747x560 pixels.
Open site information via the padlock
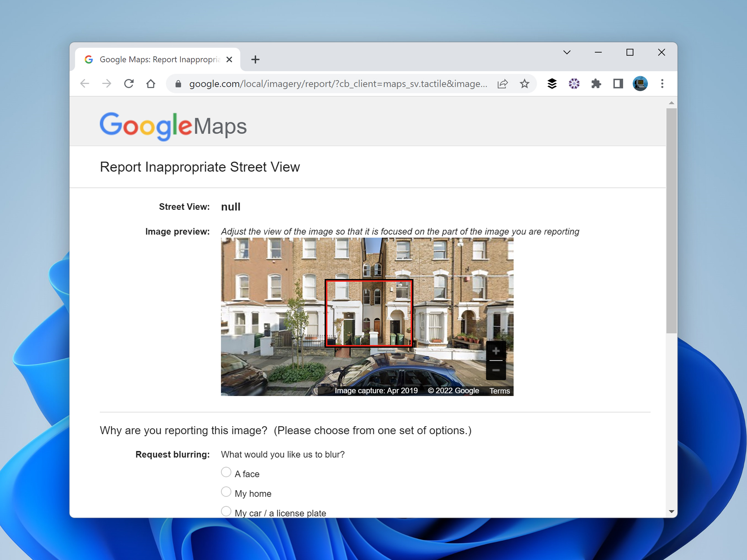click(177, 83)
